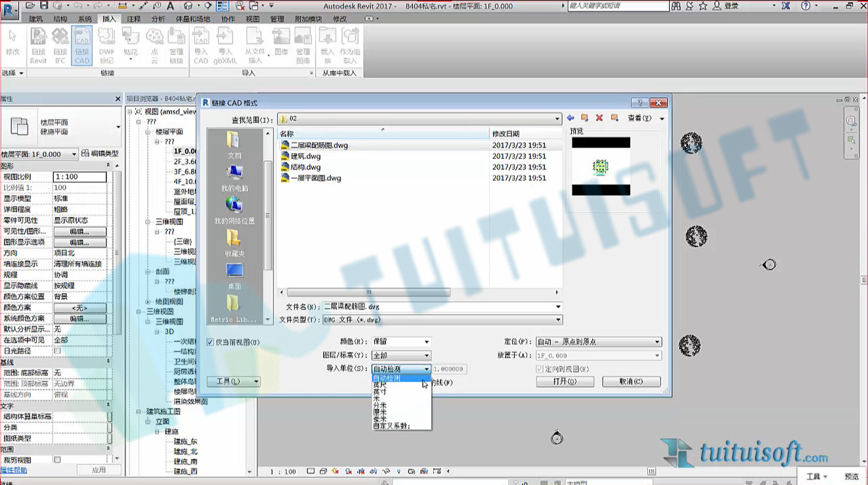Click the 链接 IFC ribbon icon
Viewport: 868px width, 485px height.
(x=60, y=45)
